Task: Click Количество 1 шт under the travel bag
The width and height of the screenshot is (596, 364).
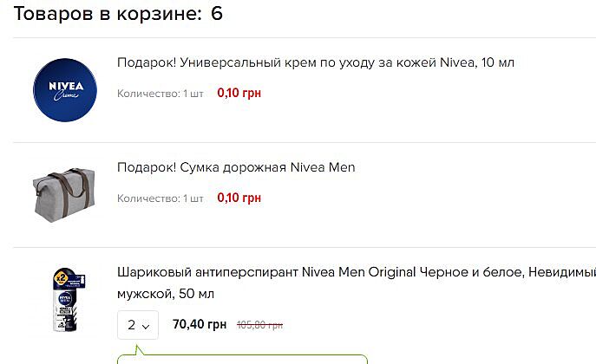Action: pyautogui.click(x=160, y=198)
